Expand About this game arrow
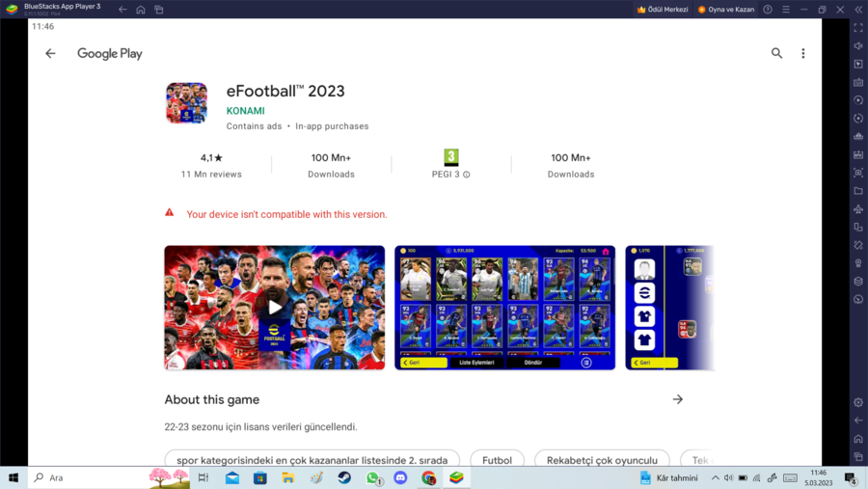Screen dimensions: 868x489 coord(678,399)
